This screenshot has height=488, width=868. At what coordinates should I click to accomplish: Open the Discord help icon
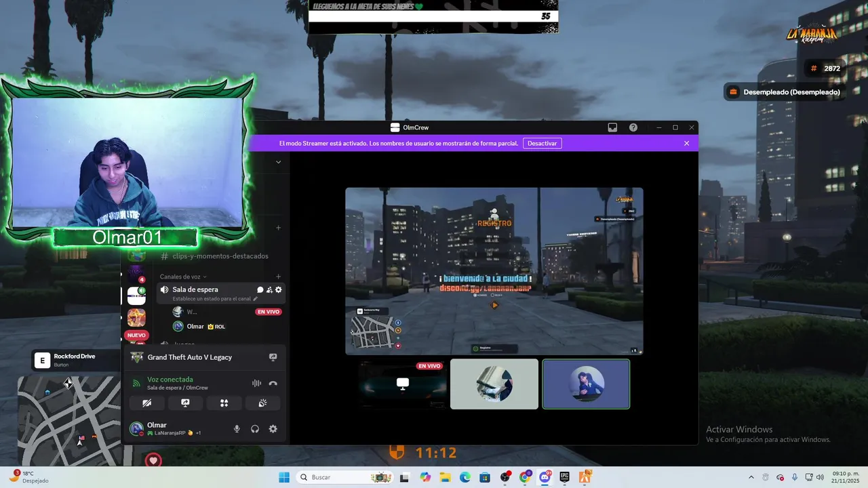pyautogui.click(x=633, y=127)
